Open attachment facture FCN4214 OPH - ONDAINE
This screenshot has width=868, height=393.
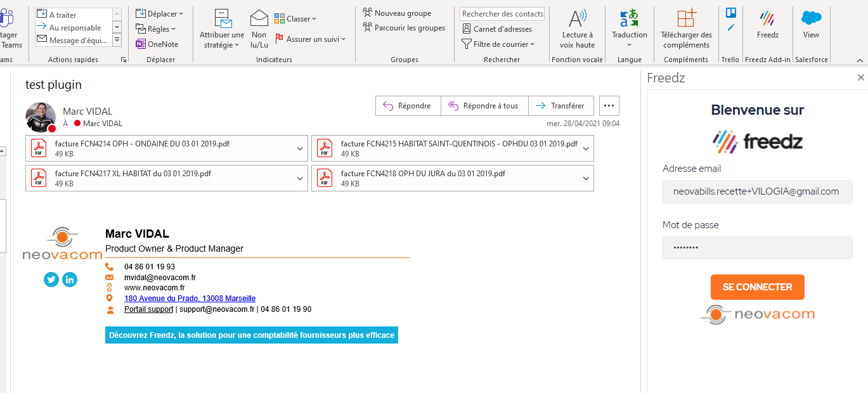(x=159, y=148)
